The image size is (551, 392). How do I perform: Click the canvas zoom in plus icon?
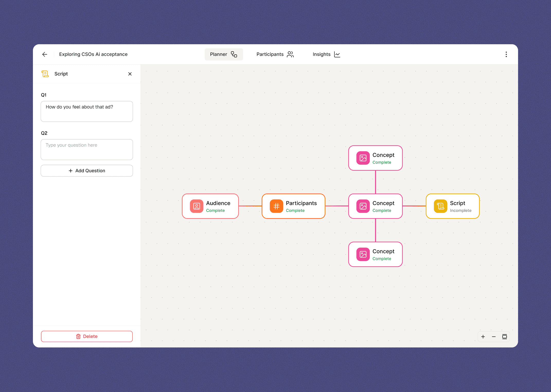[x=483, y=337]
